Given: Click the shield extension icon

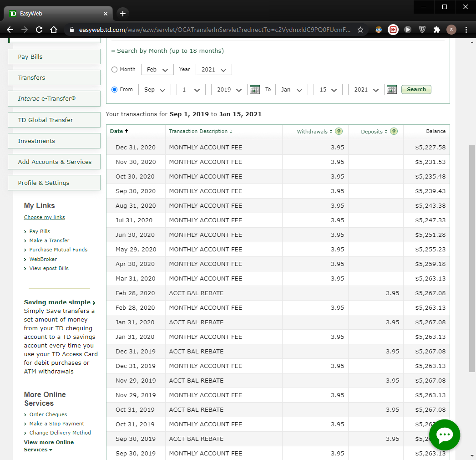Looking at the screenshot, I should pos(422,30).
